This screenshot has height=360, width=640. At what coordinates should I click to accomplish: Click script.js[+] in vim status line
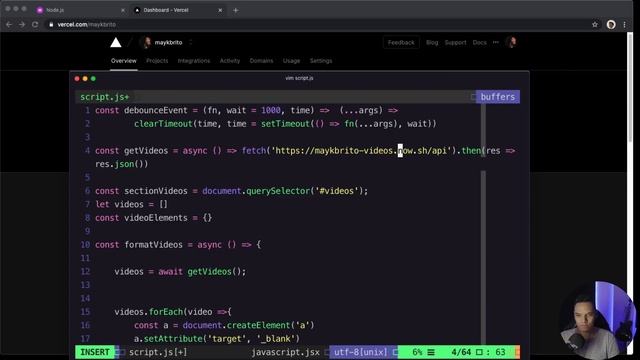(158, 352)
